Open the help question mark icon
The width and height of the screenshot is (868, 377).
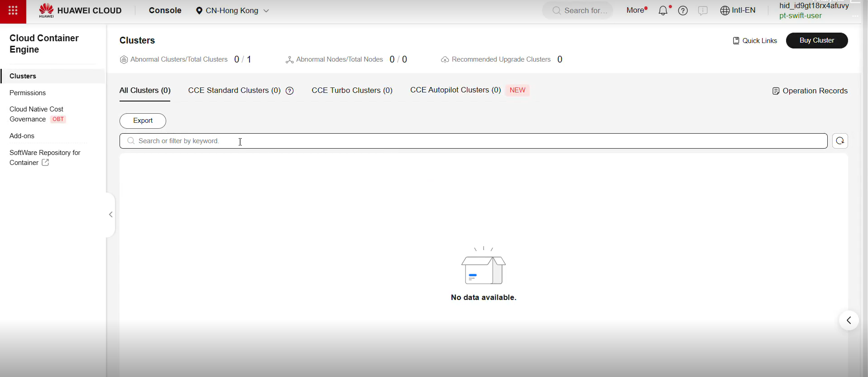tap(683, 10)
